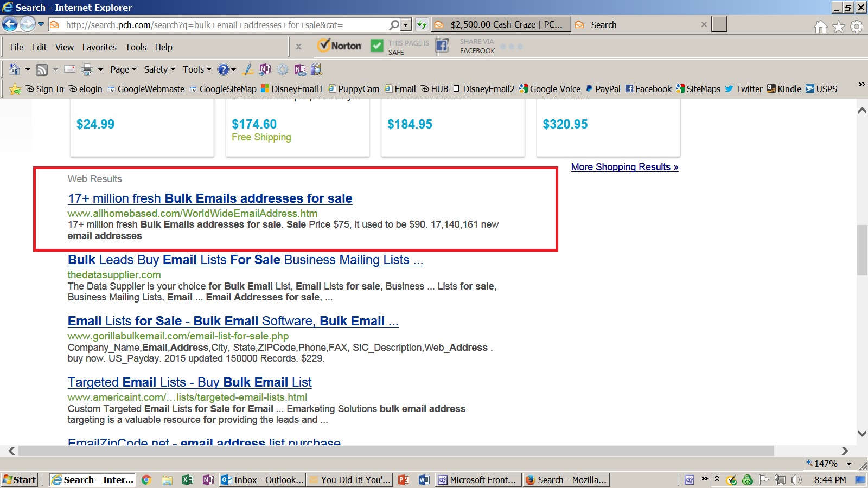Click the Share via Facebook icon
The image size is (868, 488).
442,46
